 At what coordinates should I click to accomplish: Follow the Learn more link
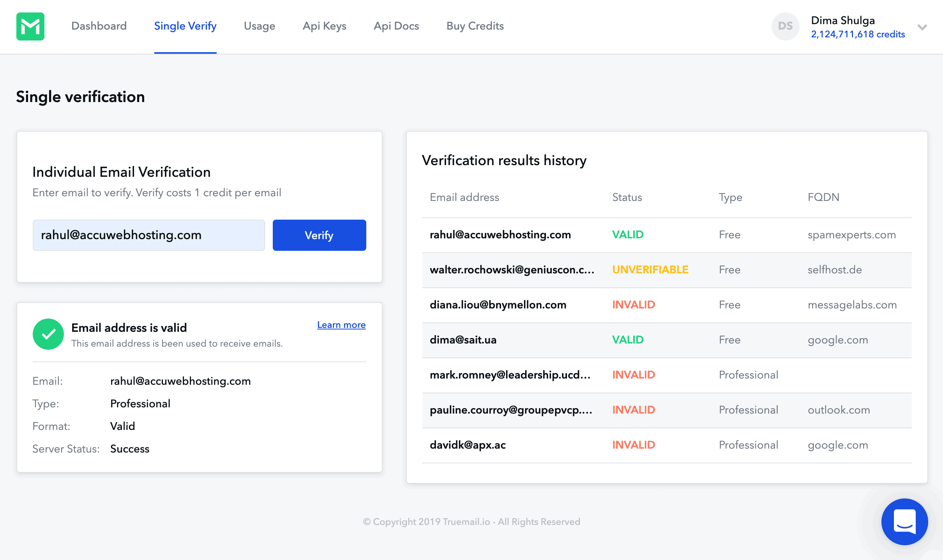tap(341, 325)
